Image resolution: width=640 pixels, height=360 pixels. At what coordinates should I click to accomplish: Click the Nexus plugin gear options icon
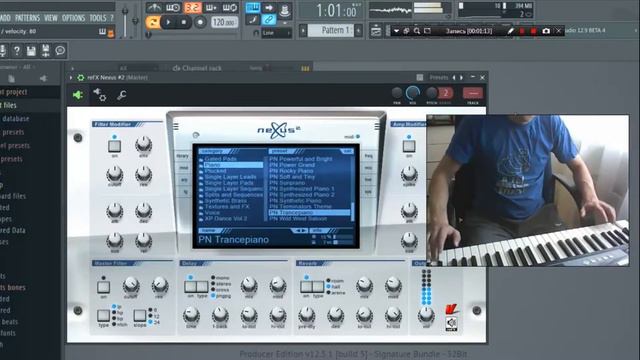pyautogui.click(x=81, y=78)
